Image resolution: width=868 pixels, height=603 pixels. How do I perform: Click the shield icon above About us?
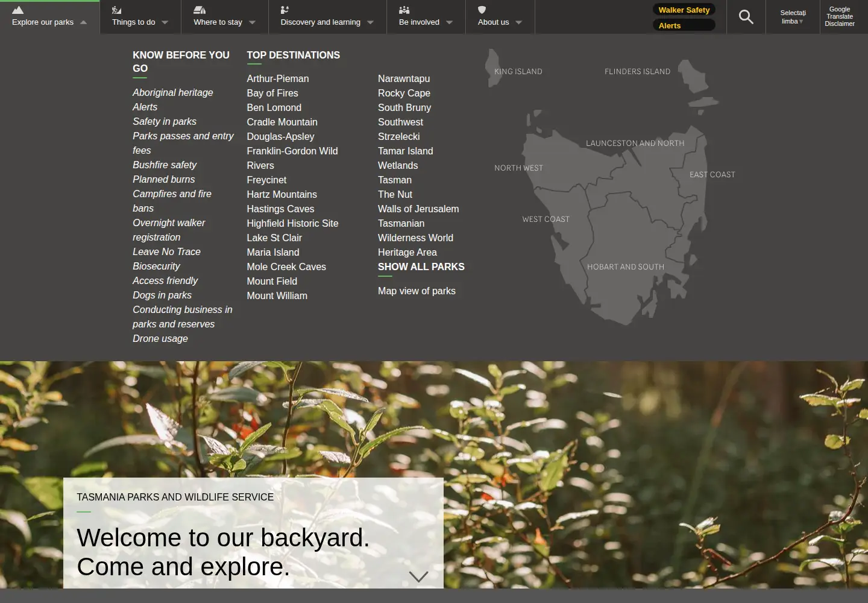[x=482, y=10]
